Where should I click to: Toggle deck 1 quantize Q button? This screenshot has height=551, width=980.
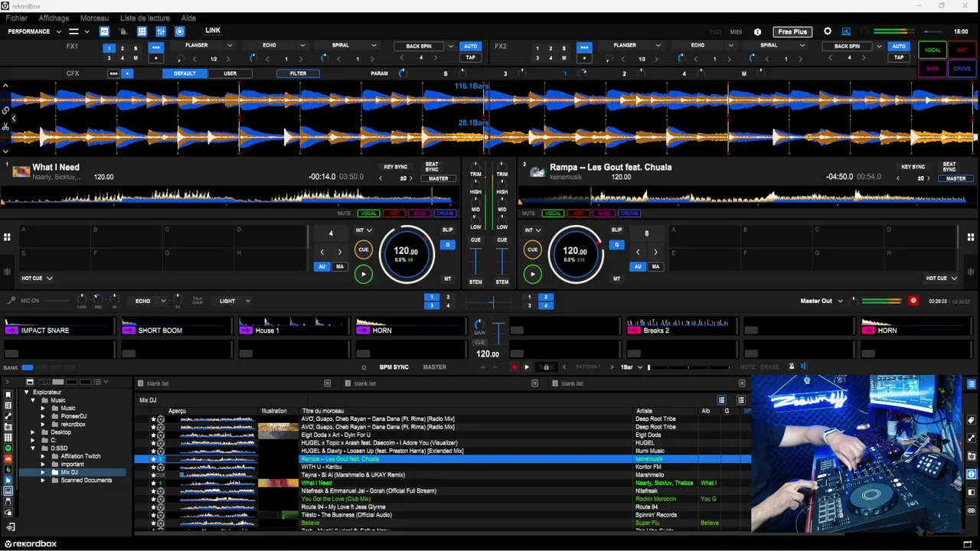coord(448,245)
